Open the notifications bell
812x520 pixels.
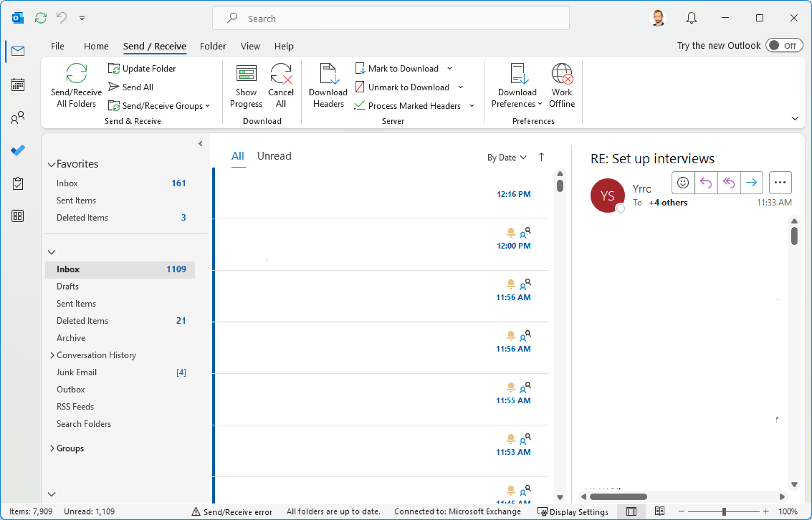(691, 18)
